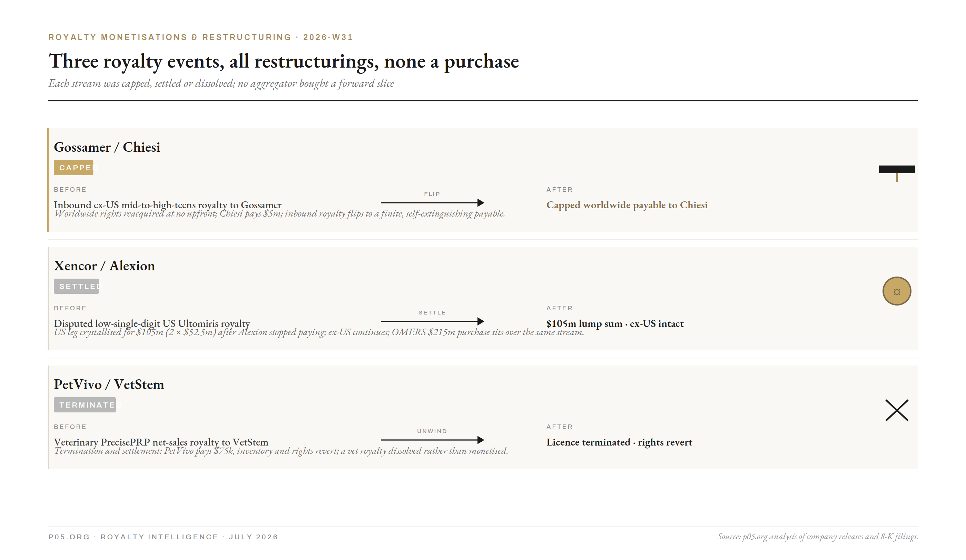Open the PetVivo / VetStem card heading
The image size is (966, 560).
click(109, 384)
